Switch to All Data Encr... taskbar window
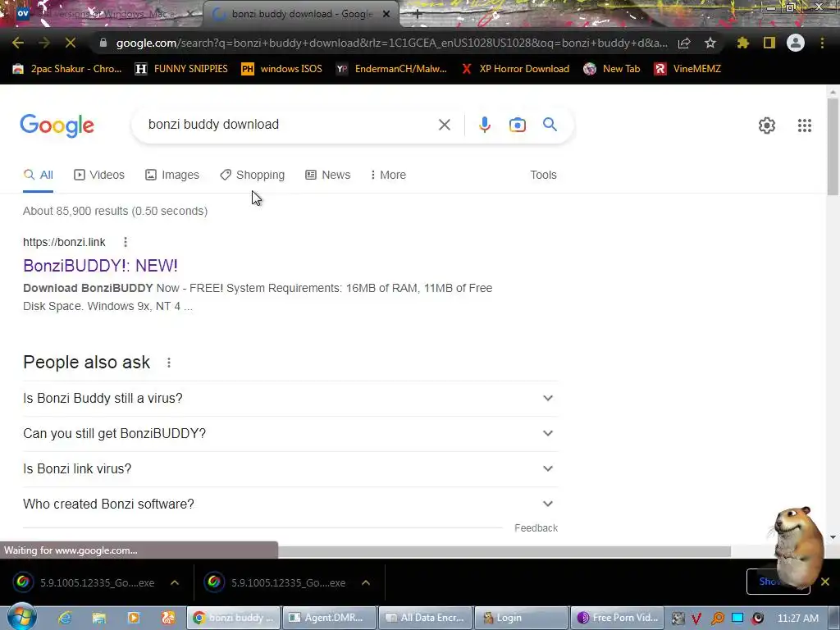 tap(426, 618)
